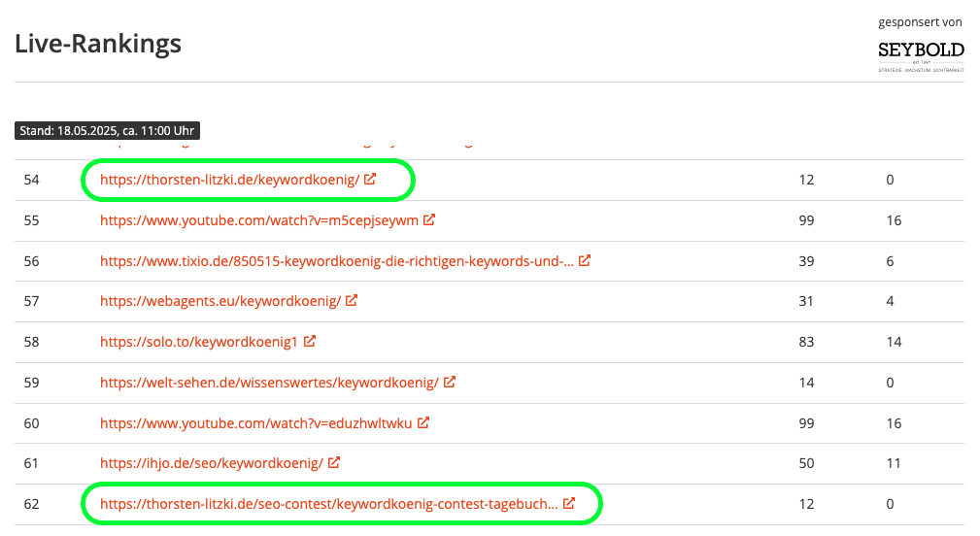Click the 'gesponsert von' label
The width and height of the screenshot is (980, 536).
coord(920,22)
